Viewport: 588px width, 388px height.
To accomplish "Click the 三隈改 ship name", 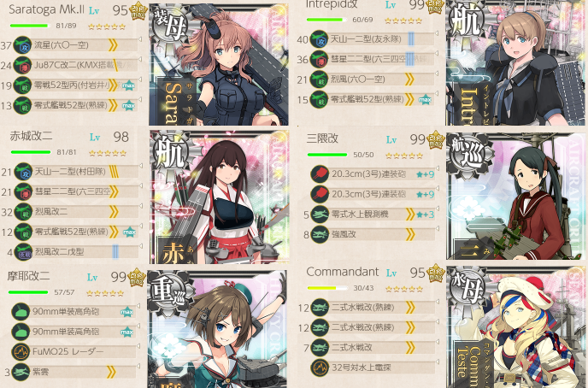I will point(322,138).
